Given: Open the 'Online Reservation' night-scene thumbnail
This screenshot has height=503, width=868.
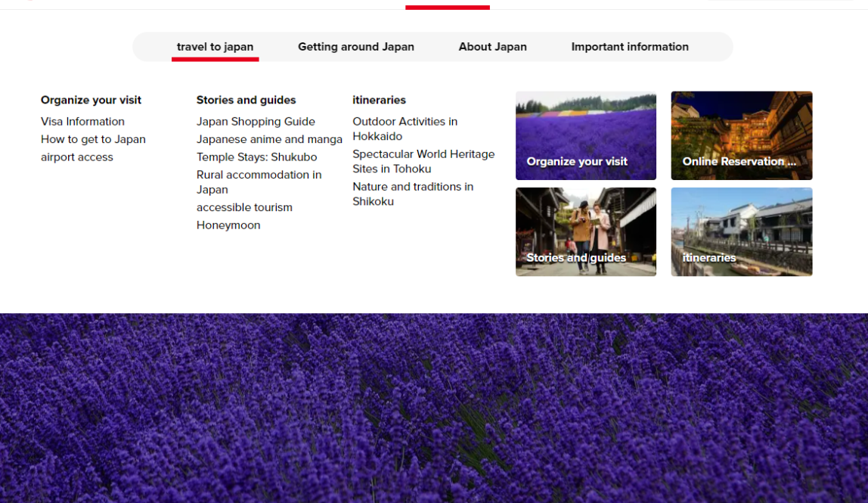Looking at the screenshot, I should [x=741, y=135].
